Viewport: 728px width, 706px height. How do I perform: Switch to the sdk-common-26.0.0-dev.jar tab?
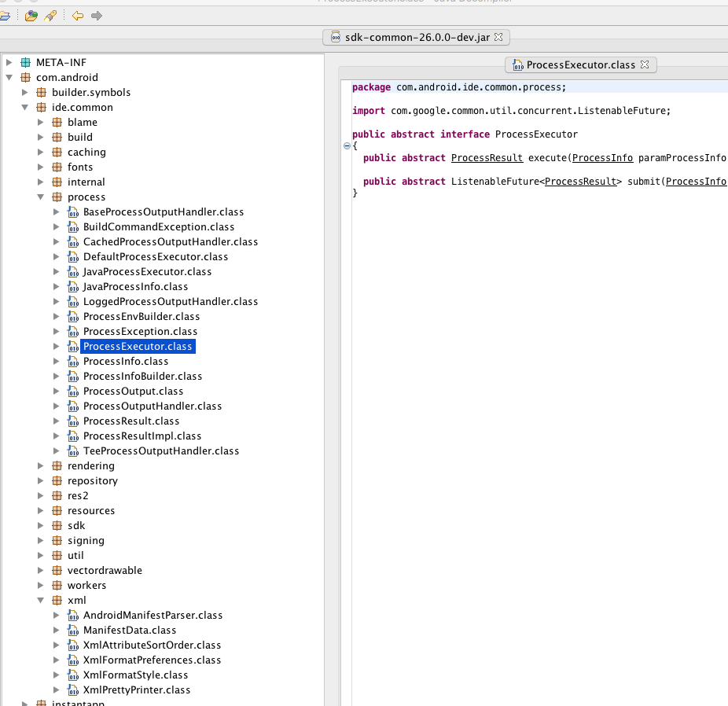coord(417,37)
